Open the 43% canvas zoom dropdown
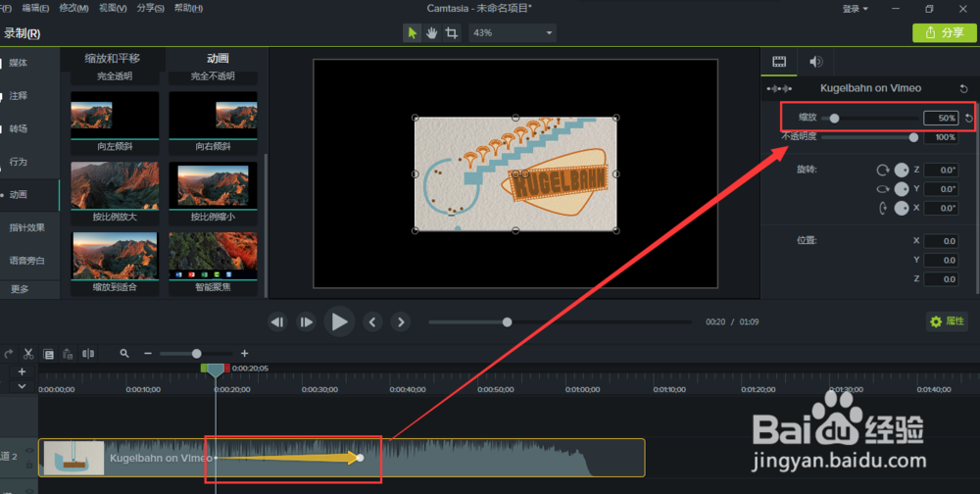 513,33
